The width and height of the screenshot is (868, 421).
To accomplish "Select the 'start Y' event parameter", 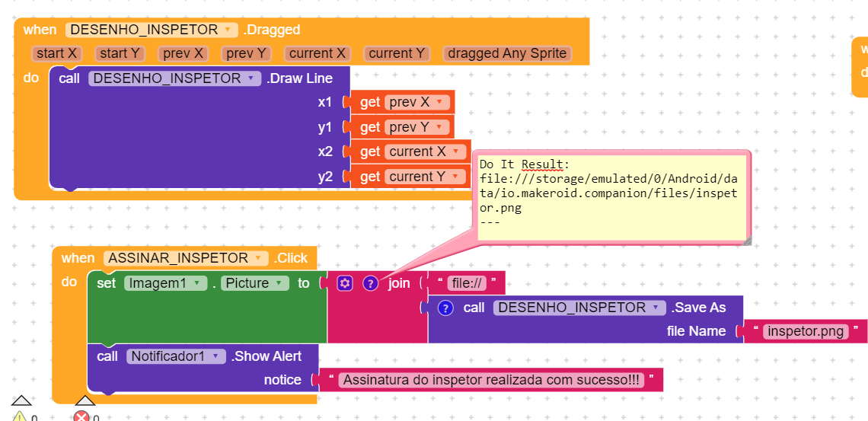I will pos(120,53).
